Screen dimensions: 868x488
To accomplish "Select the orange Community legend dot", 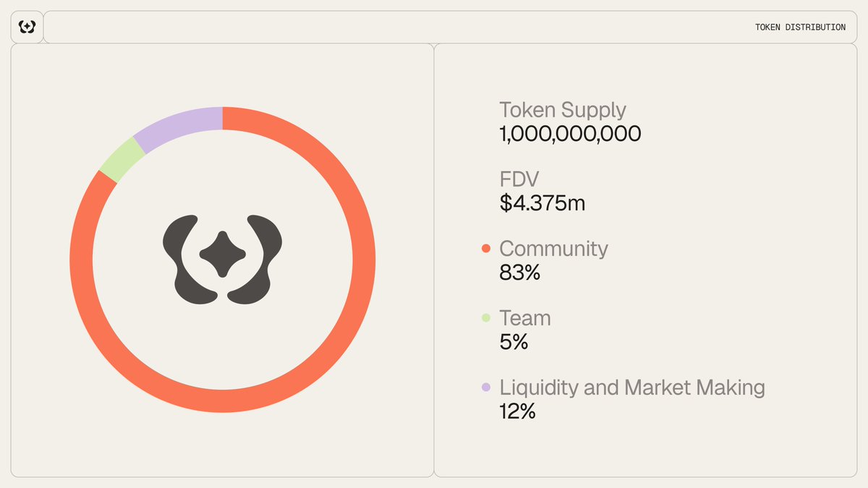I will pos(486,249).
